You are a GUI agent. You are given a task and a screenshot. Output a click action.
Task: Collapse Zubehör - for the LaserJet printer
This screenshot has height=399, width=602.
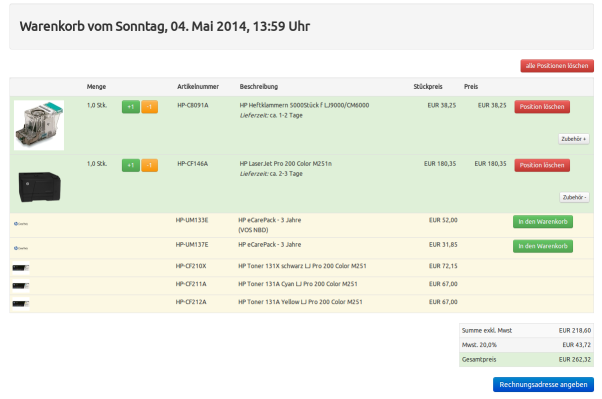574,197
